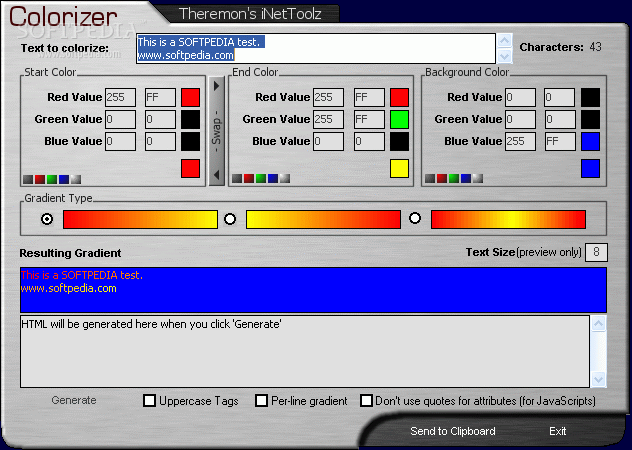Click the Text Size preview field
Viewport: 632px width, 450px height.
point(596,252)
